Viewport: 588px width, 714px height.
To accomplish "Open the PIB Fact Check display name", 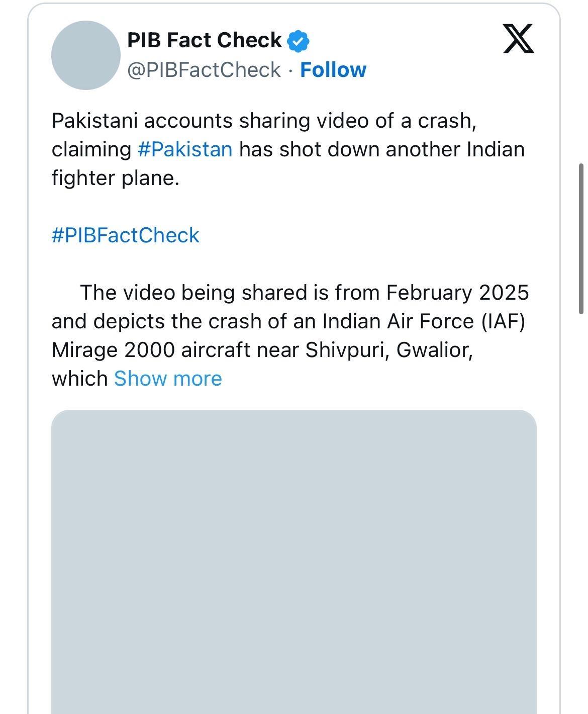I will click(x=205, y=40).
